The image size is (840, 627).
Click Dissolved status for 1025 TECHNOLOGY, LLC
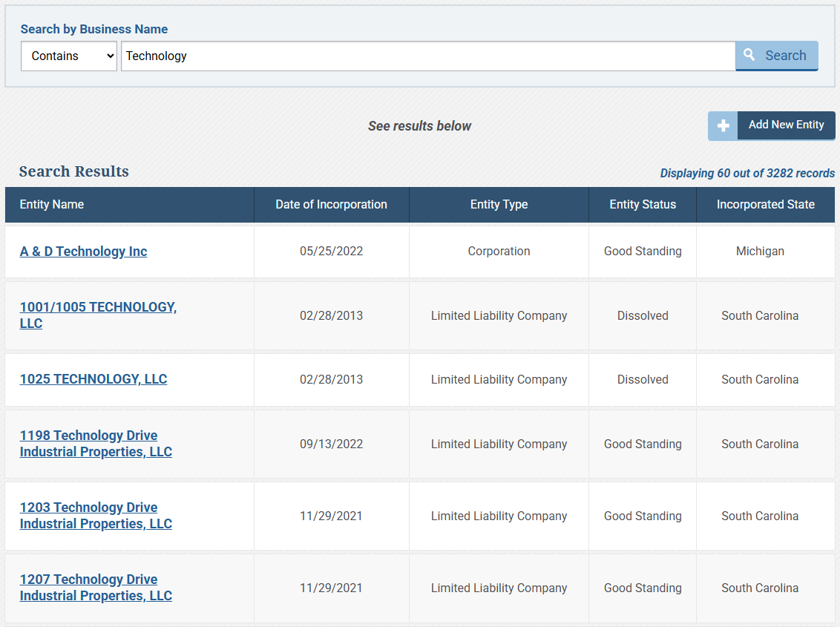643,380
